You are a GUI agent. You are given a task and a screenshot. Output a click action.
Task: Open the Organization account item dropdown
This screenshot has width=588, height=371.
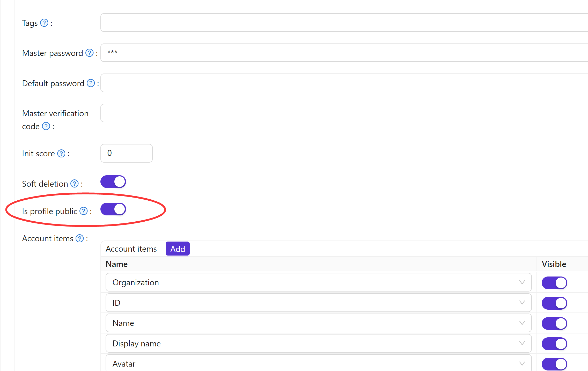click(x=319, y=282)
